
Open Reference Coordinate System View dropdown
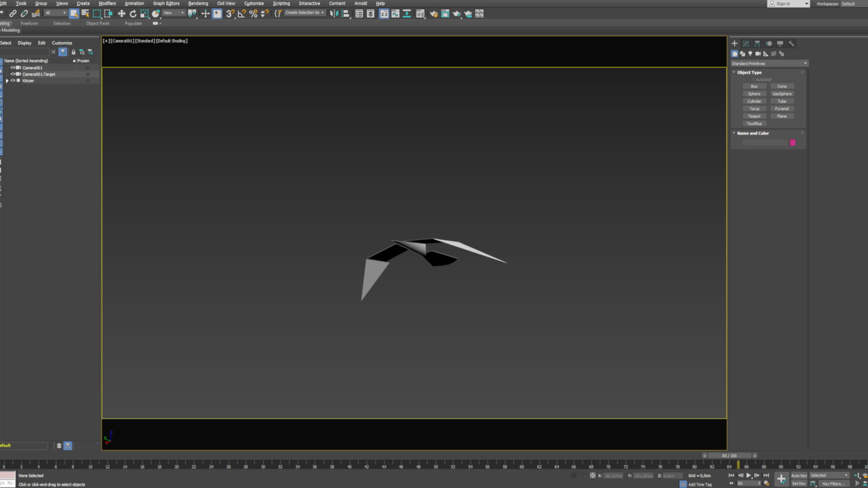174,13
